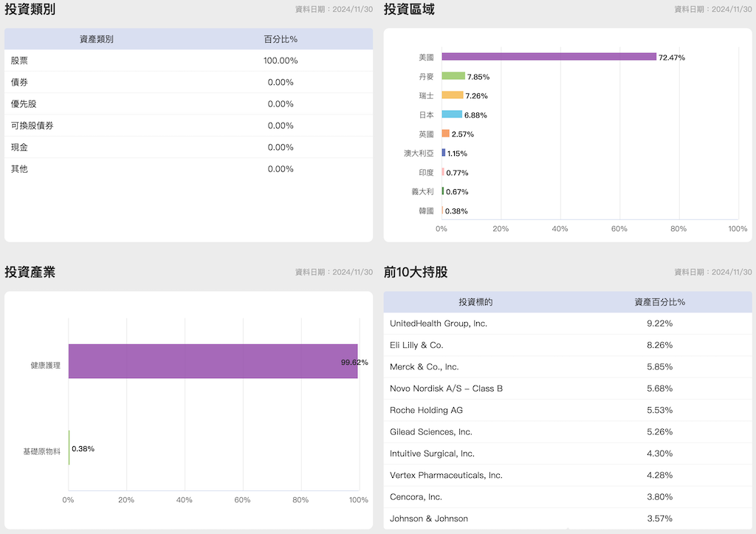Click the 資產百分比% column header
The height and width of the screenshot is (534, 756).
pos(659,302)
